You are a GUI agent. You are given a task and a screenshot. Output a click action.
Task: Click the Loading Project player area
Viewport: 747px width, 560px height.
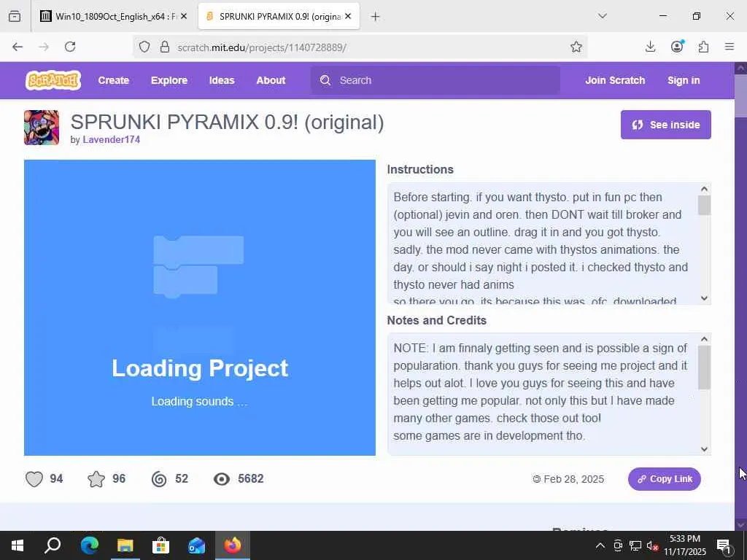pos(200,308)
